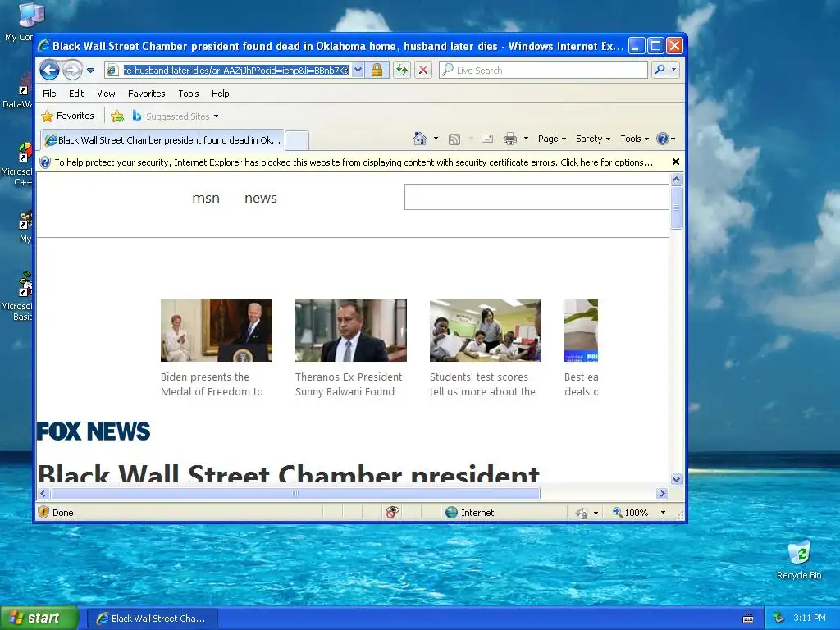The width and height of the screenshot is (840, 630).
Task: Click the Read Mail icon
Action: [x=487, y=139]
